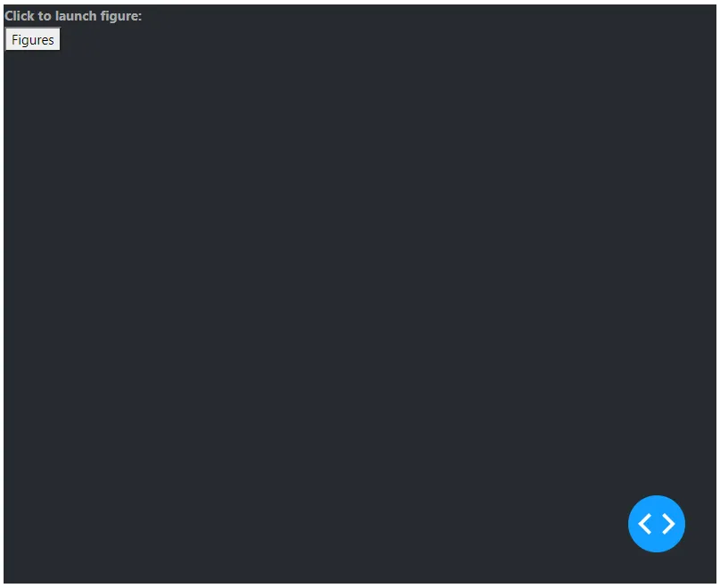Click the 'figure:' word in the heading
This screenshot has width=720, height=588.
(x=121, y=17)
